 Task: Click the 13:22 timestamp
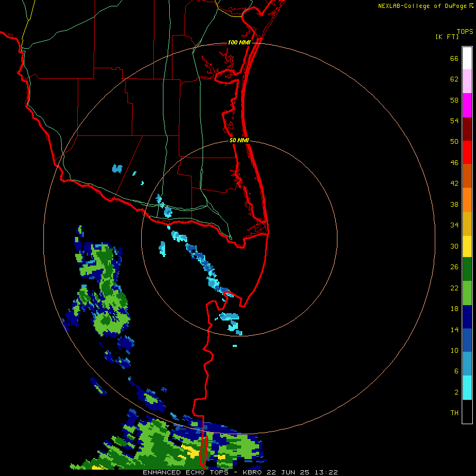coord(326,472)
